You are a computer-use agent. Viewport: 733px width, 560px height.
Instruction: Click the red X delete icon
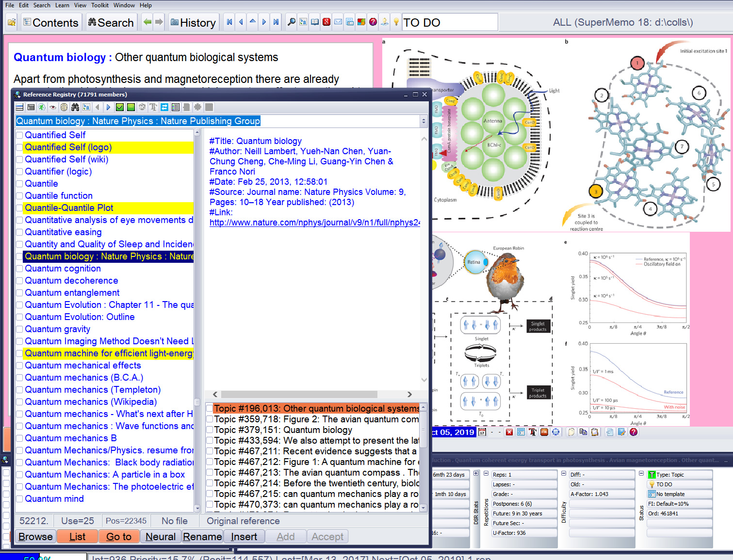pyautogui.click(x=509, y=432)
